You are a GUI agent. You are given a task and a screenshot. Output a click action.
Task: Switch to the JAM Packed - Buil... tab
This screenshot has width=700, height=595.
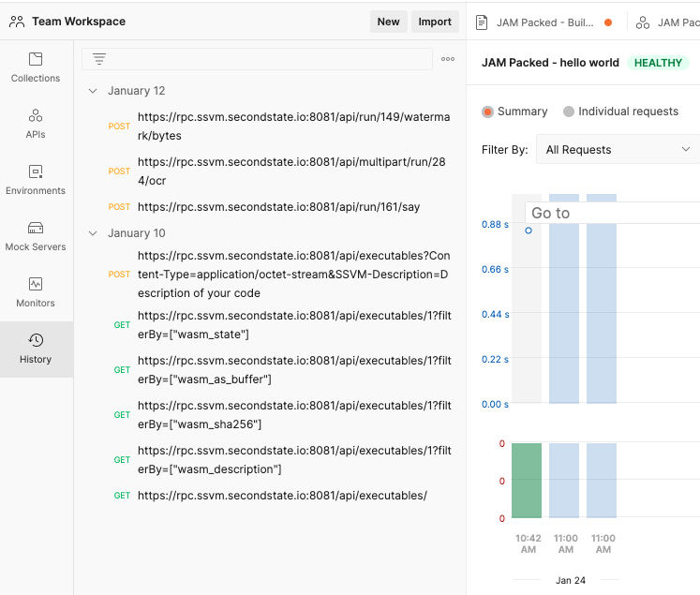pyautogui.click(x=544, y=22)
